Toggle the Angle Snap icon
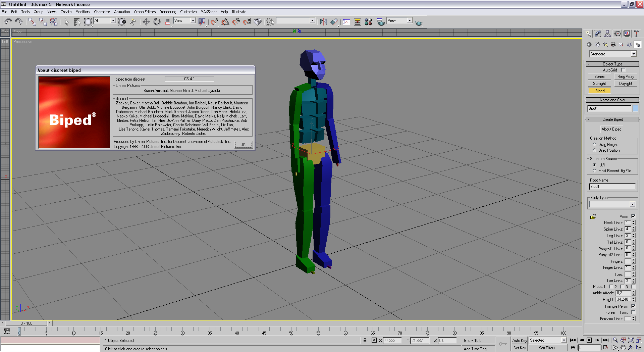 pyautogui.click(x=225, y=22)
